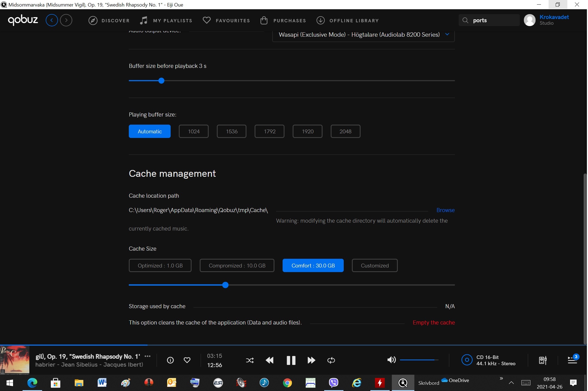Add the playing track to favourites (heart)
Viewport: 588px width, 391px height.
pyautogui.click(x=187, y=360)
